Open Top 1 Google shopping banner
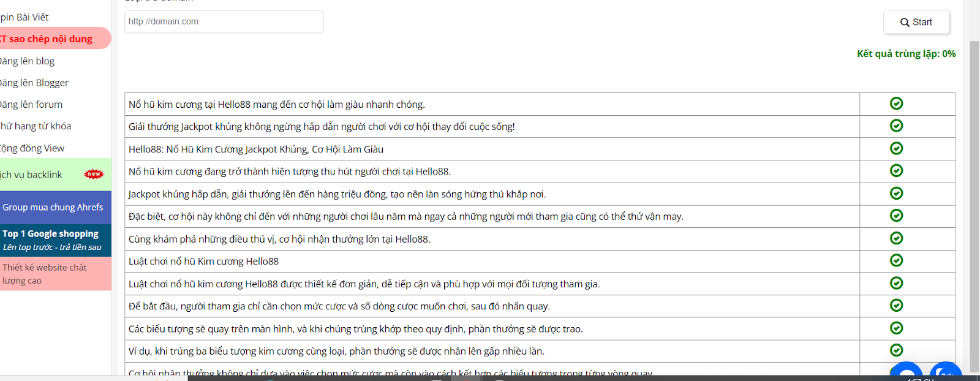The image size is (980, 381). pyautogui.click(x=55, y=240)
